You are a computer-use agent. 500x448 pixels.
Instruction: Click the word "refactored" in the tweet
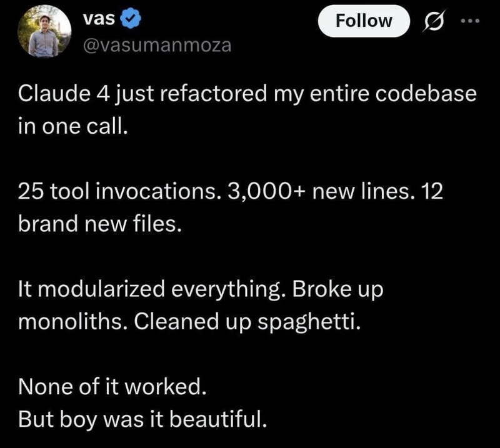point(212,94)
